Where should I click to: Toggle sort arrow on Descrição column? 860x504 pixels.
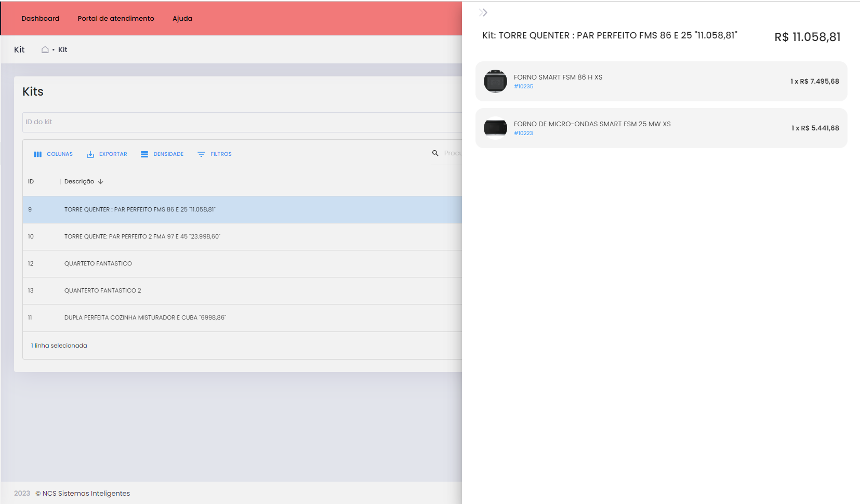click(x=101, y=182)
